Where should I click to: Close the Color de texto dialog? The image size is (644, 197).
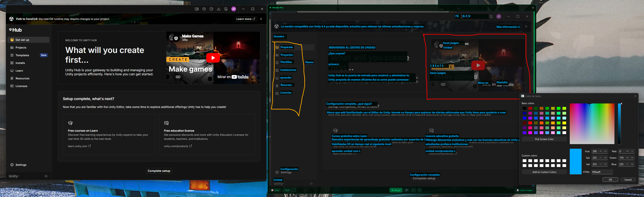click(x=635, y=96)
